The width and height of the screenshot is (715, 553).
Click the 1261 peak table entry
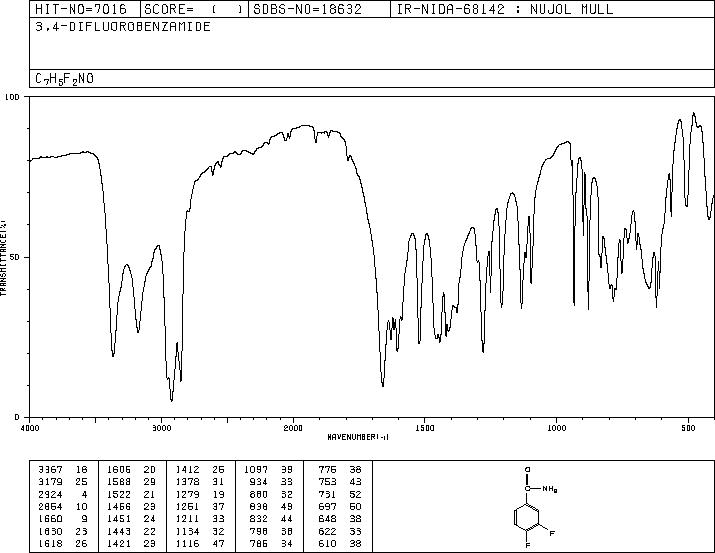point(200,506)
